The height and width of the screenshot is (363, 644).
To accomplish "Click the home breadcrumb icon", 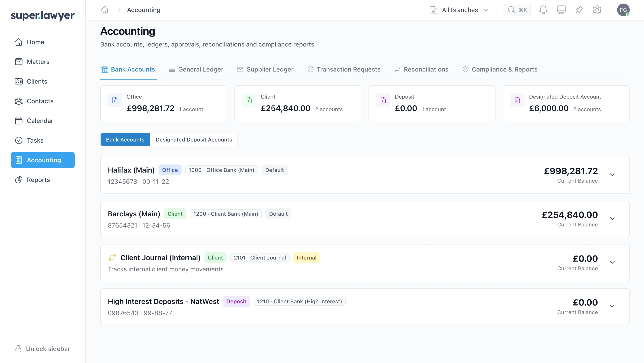I will [104, 10].
